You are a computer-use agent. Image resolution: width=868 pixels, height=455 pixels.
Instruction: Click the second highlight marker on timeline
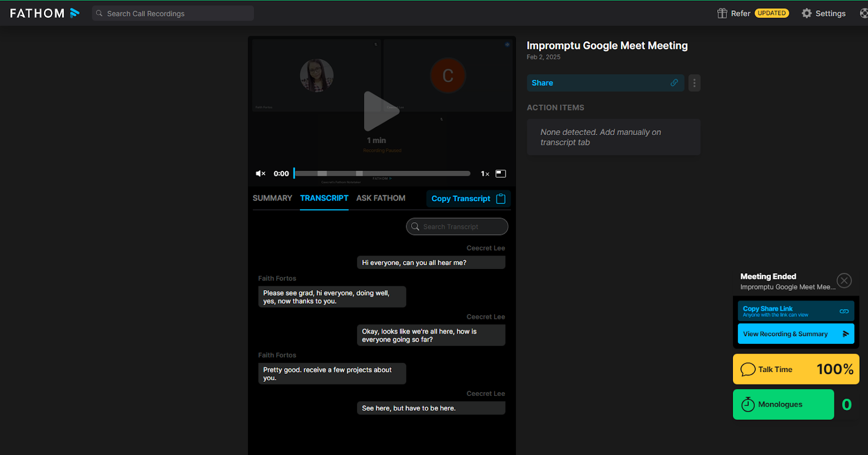click(359, 174)
